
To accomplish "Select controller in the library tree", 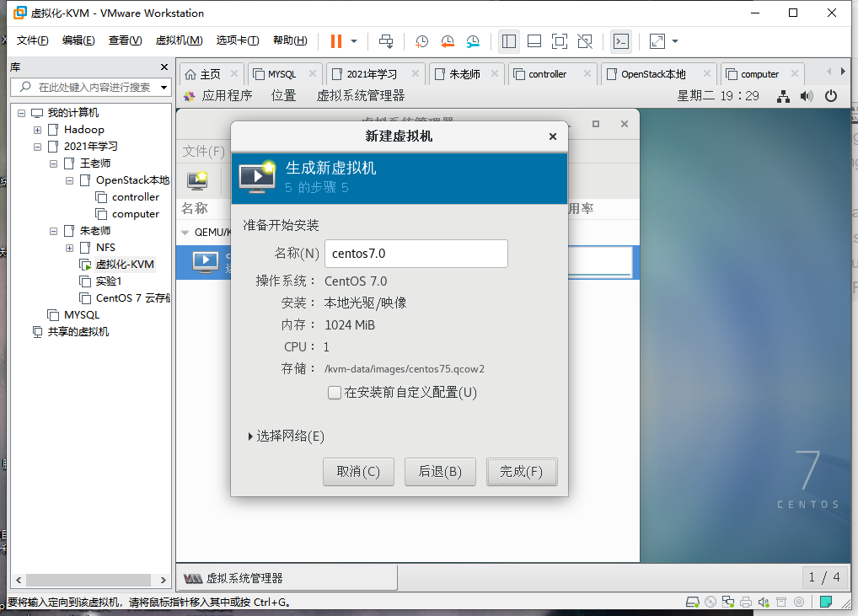I will [135, 197].
